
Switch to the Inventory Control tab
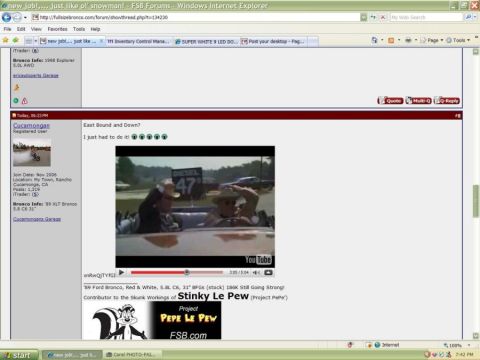click(x=138, y=41)
